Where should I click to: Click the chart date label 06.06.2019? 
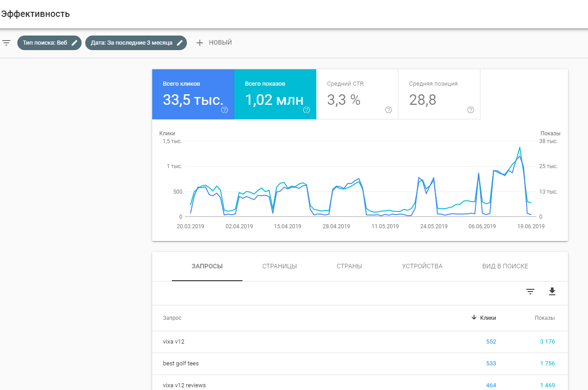(482, 226)
